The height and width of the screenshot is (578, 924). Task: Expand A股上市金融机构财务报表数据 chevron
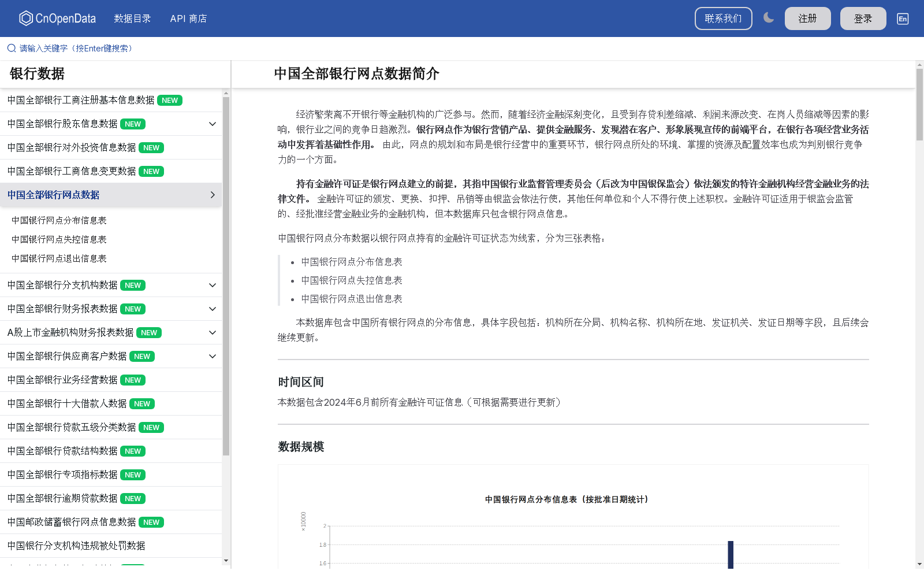(x=213, y=332)
